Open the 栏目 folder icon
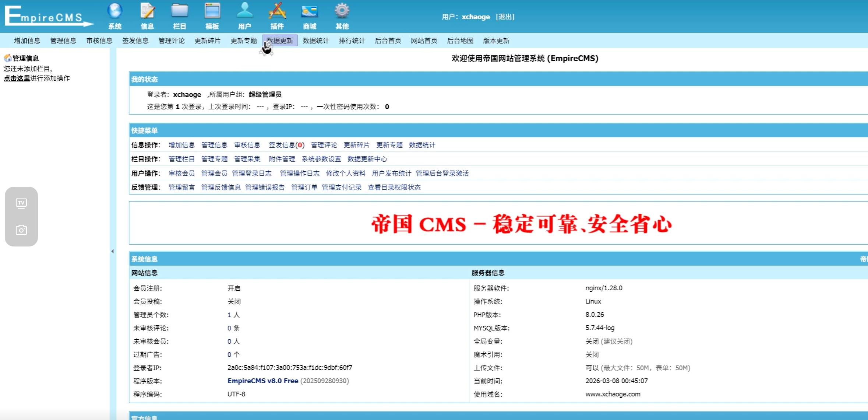 click(x=180, y=11)
